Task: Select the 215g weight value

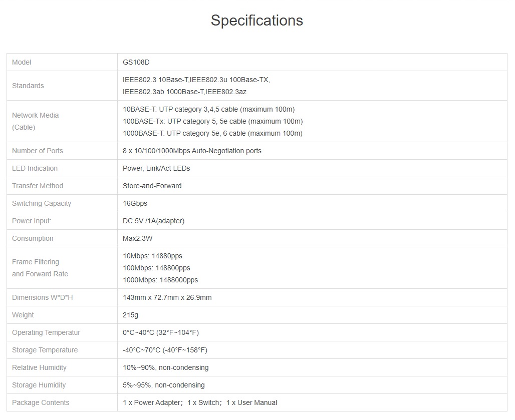Action: coord(130,315)
